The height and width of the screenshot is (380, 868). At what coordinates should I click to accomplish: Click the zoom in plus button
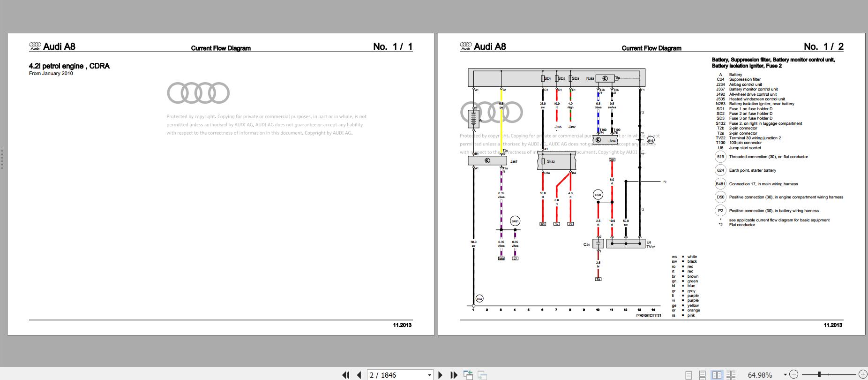click(863, 374)
